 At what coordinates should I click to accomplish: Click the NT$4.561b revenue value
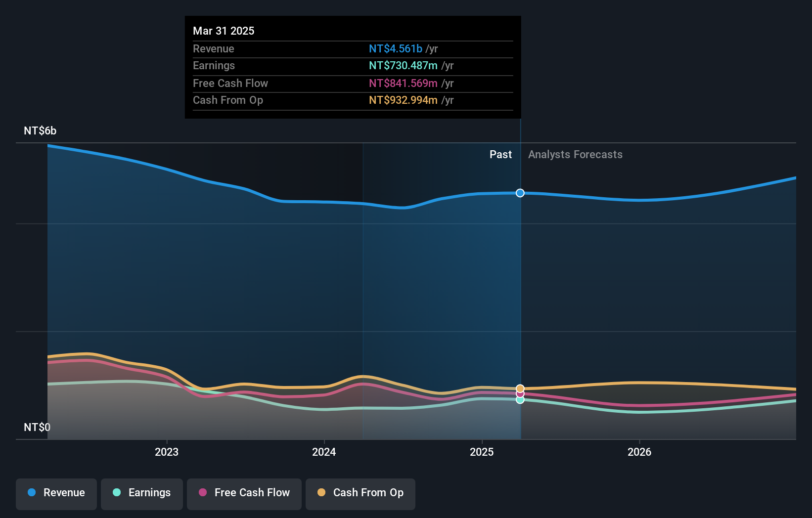pyautogui.click(x=396, y=48)
